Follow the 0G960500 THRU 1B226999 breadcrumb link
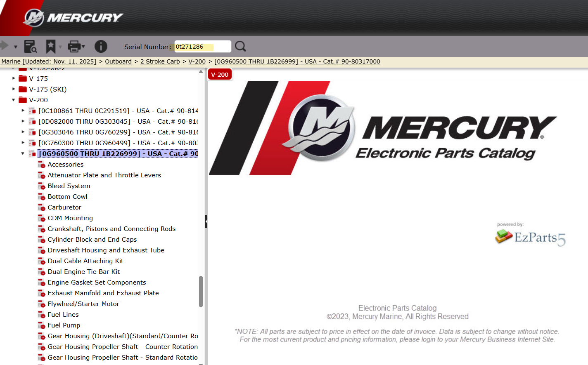The width and height of the screenshot is (588, 365). click(x=297, y=61)
